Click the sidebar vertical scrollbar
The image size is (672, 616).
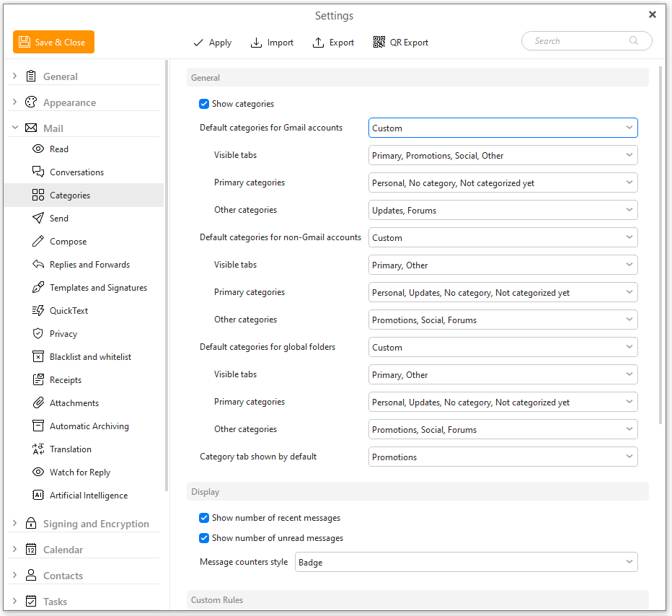click(x=167, y=276)
